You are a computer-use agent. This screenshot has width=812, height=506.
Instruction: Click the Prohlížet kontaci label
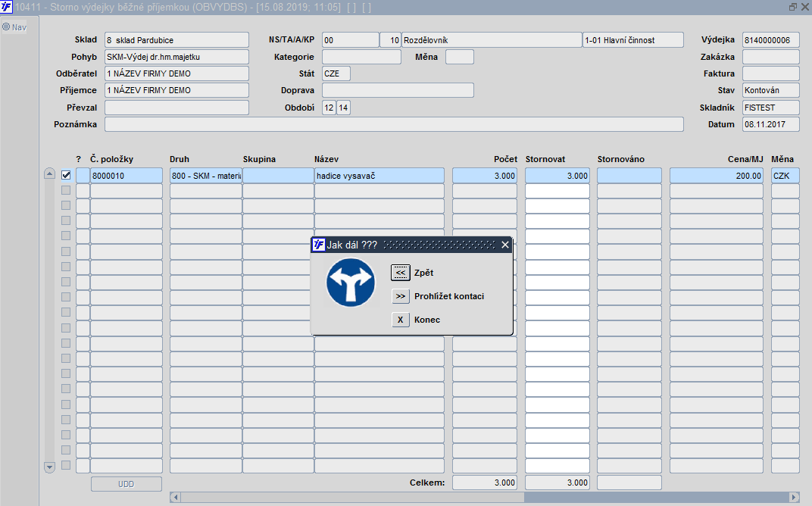pos(449,296)
